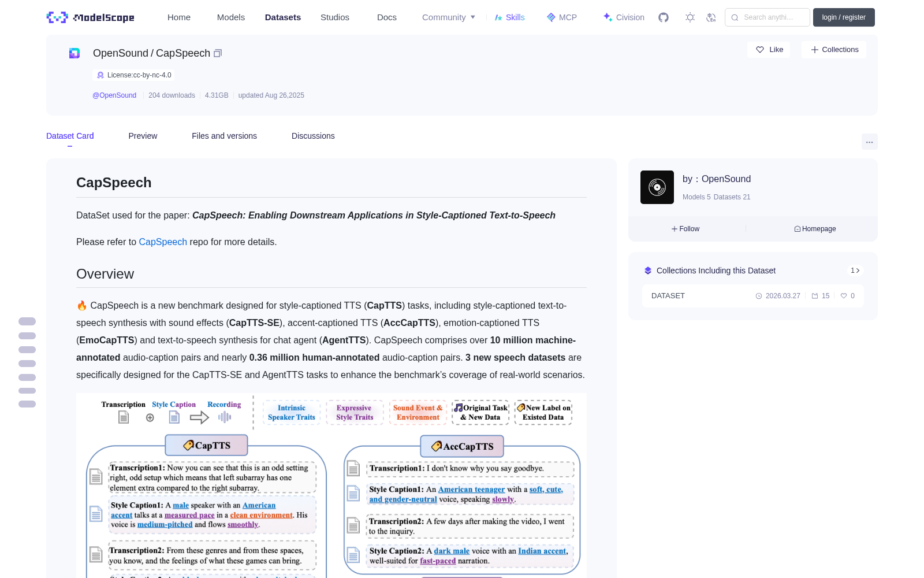The image size is (924, 578).
Task: Click the 'by : OpenSound' name
Action: pyautogui.click(x=717, y=179)
